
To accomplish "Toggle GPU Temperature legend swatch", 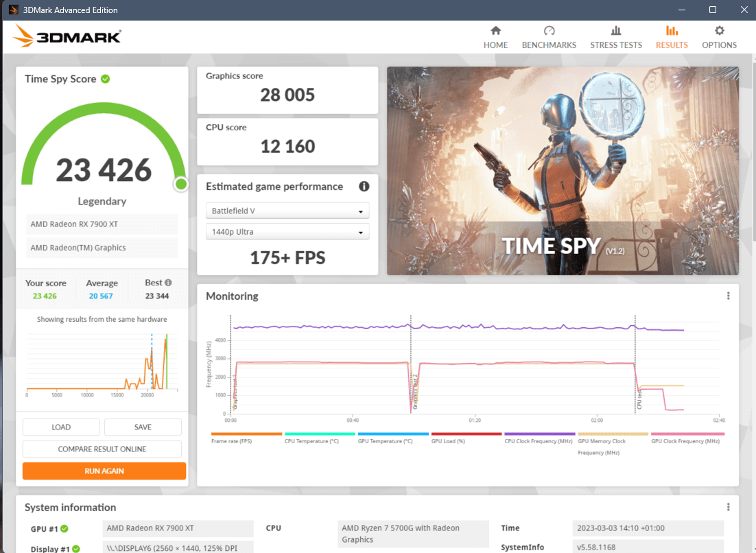I will (x=393, y=434).
